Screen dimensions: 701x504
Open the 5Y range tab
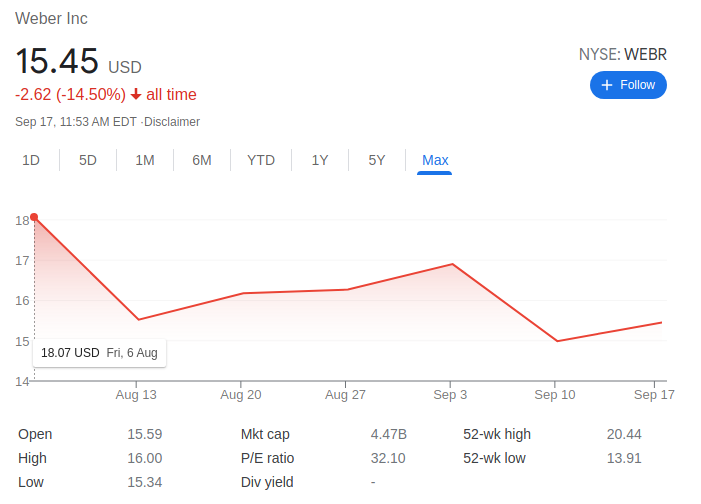(x=376, y=160)
